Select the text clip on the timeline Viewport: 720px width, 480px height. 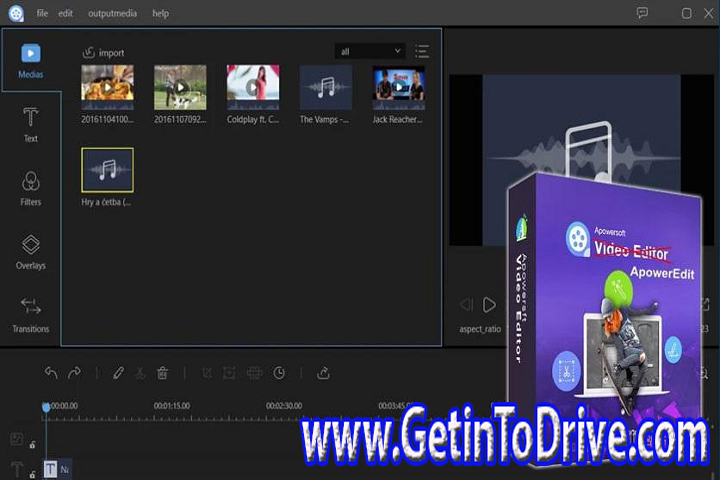(58, 469)
